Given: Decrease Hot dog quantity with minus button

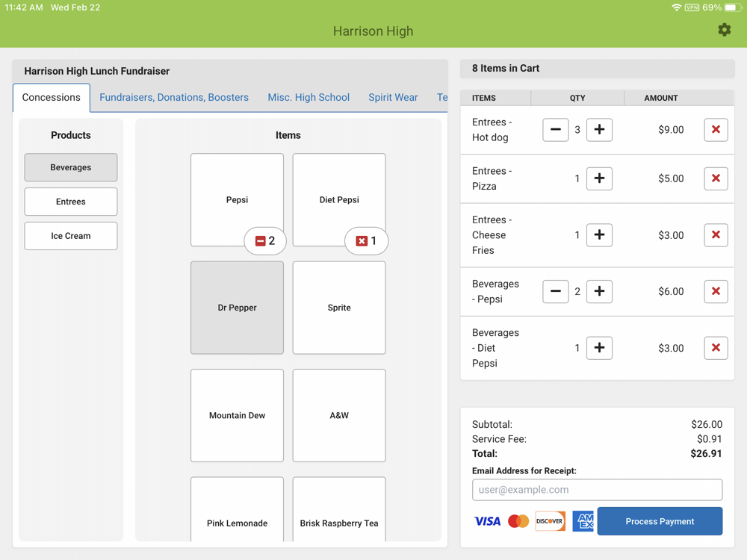Looking at the screenshot, I should coord(556,129).
